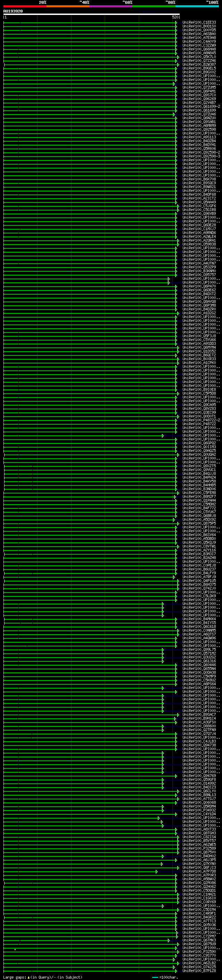This screenshot has height=980, width=222.
Task: Select UniRef100_Q5R606 label
Action: [x=199, y=149]
